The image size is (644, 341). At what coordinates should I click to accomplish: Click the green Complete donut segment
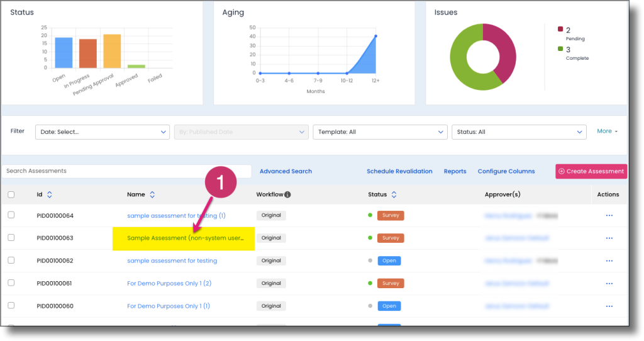(x=460, y=65)
